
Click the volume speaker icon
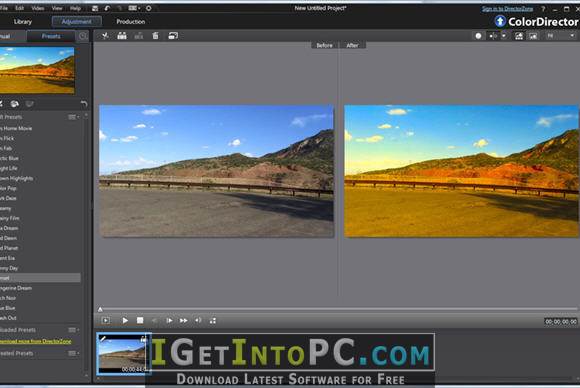point(198,320)
